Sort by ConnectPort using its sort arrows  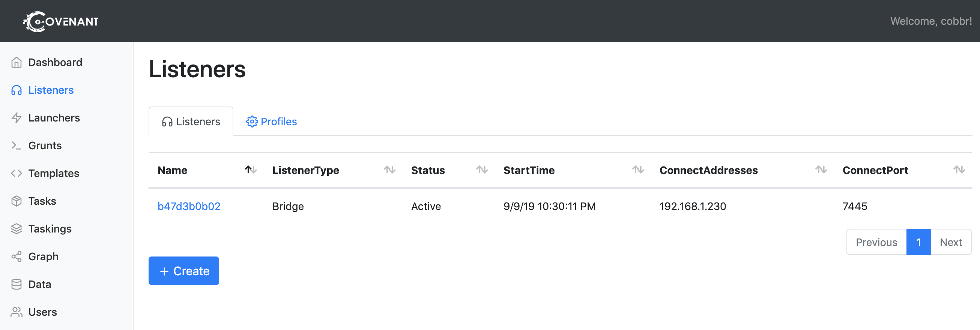coord(959,170)
